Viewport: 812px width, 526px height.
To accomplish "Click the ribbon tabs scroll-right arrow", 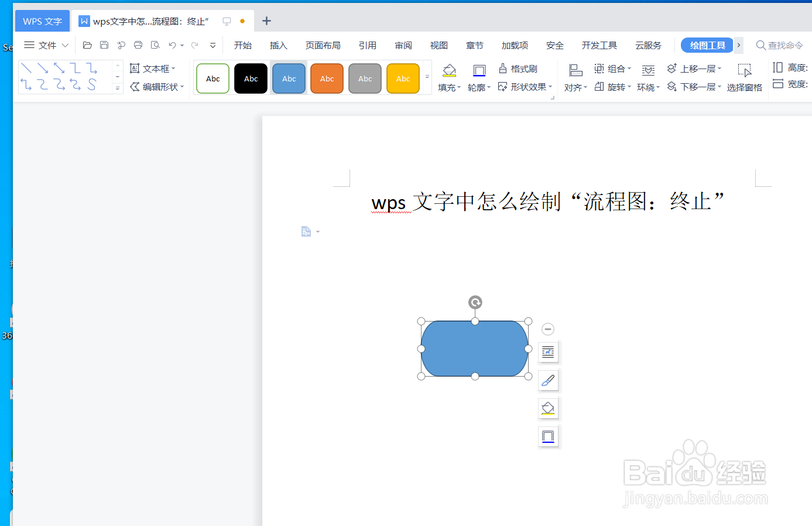I will tap(739, 45).
